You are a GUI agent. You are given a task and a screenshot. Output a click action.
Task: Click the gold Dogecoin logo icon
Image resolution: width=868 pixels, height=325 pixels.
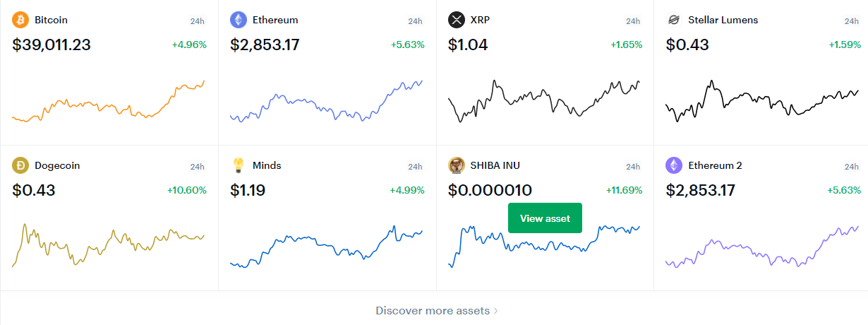pyautogui.click(x=20, y=165)
